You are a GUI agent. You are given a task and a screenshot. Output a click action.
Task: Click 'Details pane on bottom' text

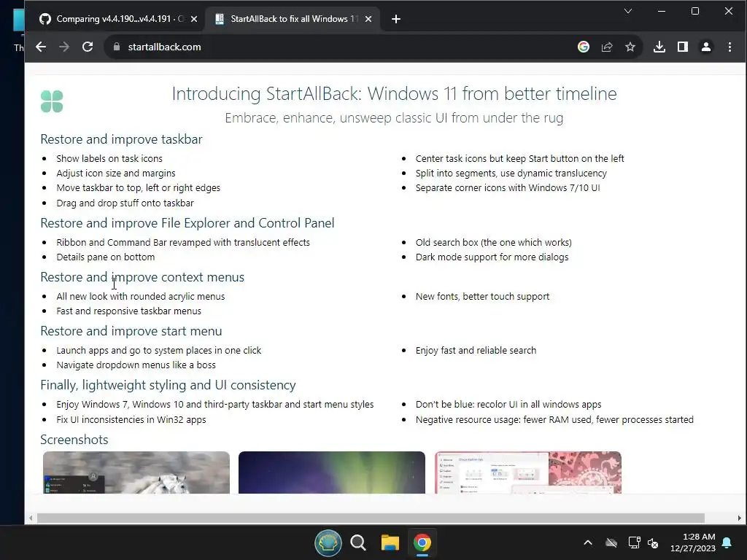pos(105,257)
